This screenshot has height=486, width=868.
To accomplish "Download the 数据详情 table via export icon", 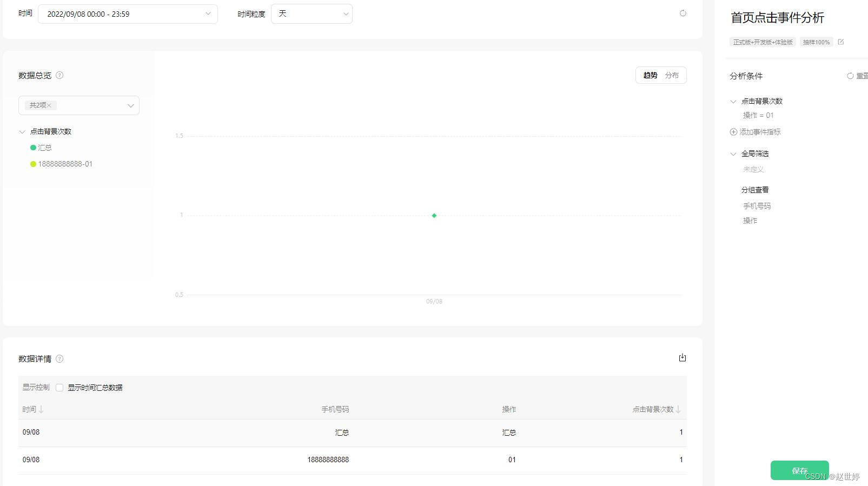I will [683, 357].
